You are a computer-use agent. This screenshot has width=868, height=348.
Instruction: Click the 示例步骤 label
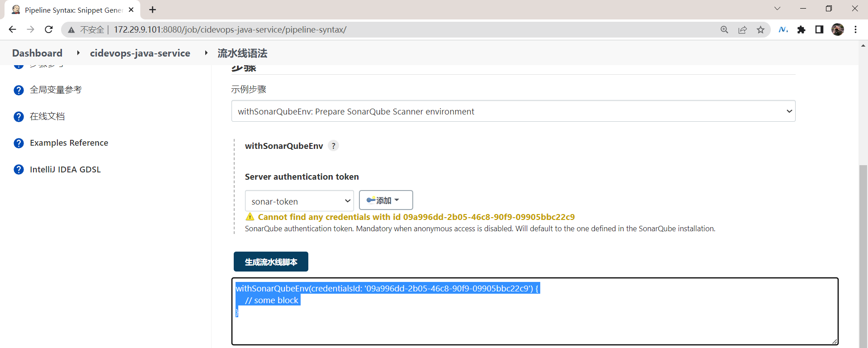[249, 89]
